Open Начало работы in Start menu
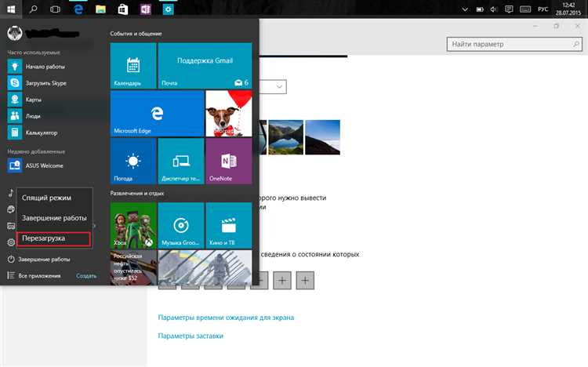The width and height of the screenshot is (588, 367). (x=51, y=67)
